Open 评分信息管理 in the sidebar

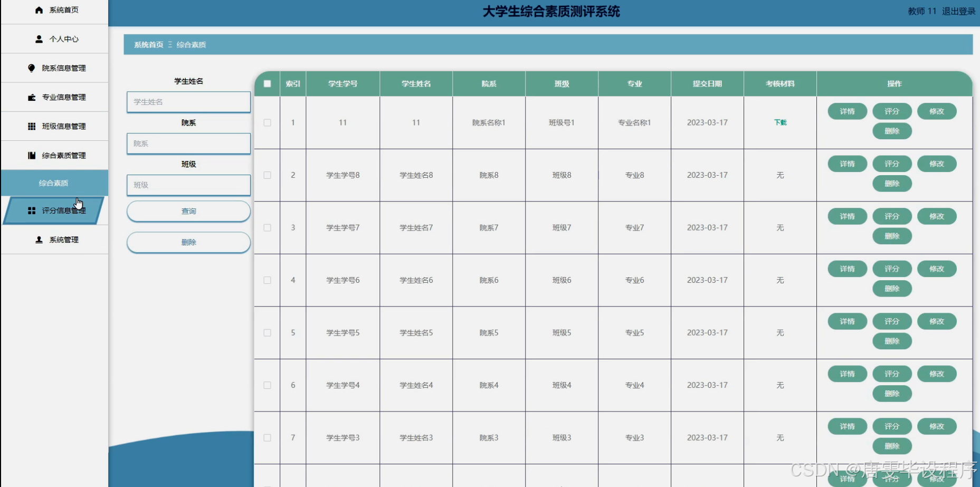tap(54, 211)
